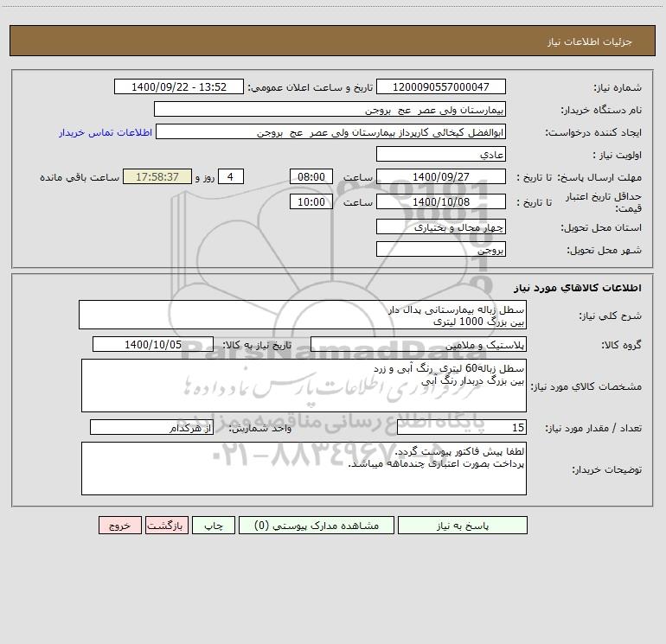Click label 'شماره نیاز:'
Image resolution: width=666 pixels, height=644 pixels.
pyautogui.click(x=618, y=87)
